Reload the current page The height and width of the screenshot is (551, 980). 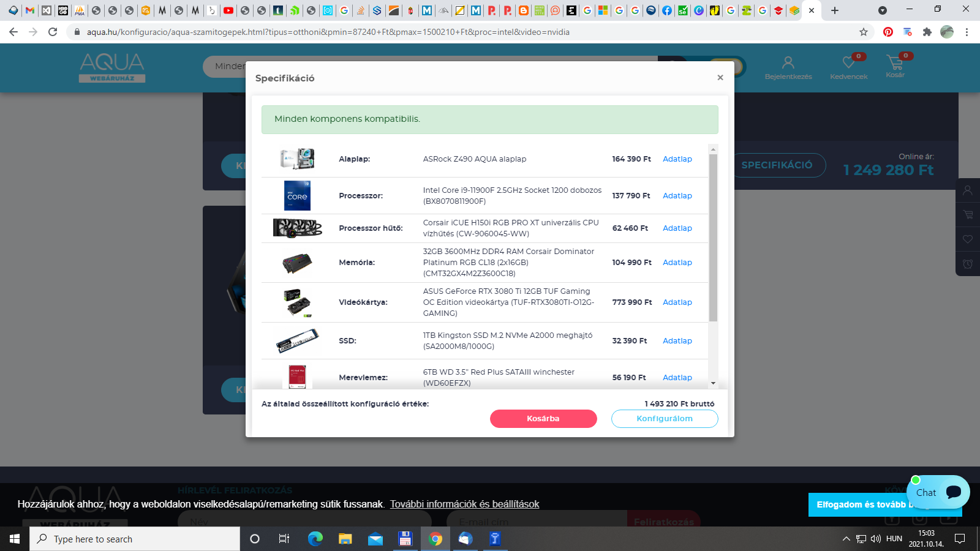[x=53, y=32]
